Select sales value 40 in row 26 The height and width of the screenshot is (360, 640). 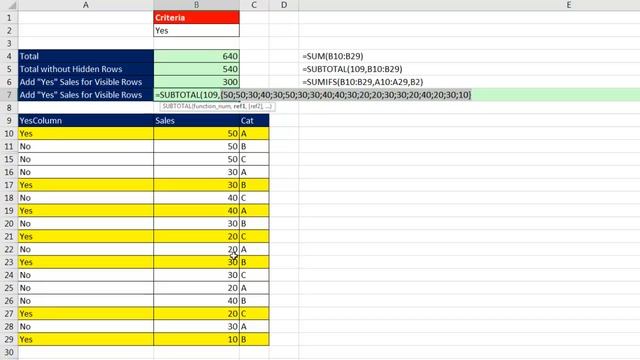[196, 300]
